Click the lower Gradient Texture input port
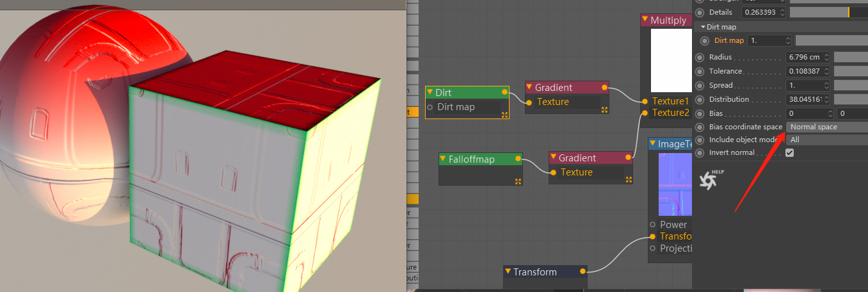Viewport: 868px width, 292px height. [x=553, y=172]
